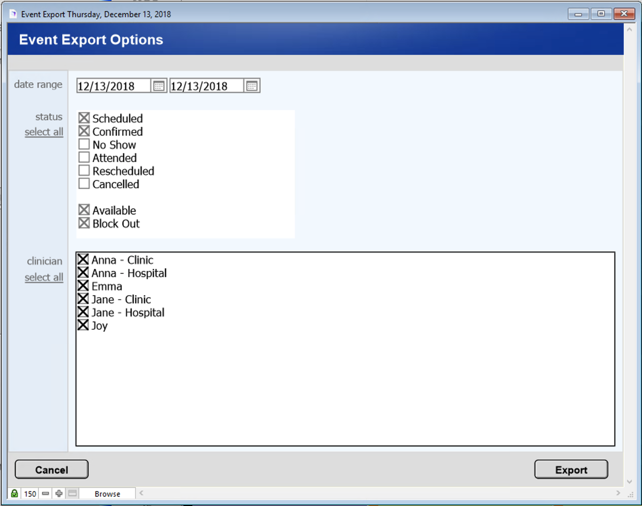
Task: Click the green lock icon in status bar
Action: click(x=15, y=494)
